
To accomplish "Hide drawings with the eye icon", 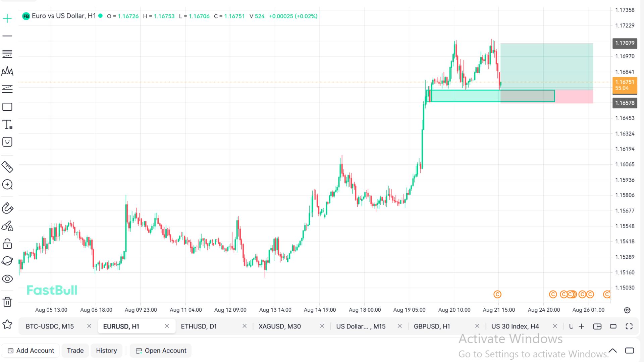I will (7, 279).
